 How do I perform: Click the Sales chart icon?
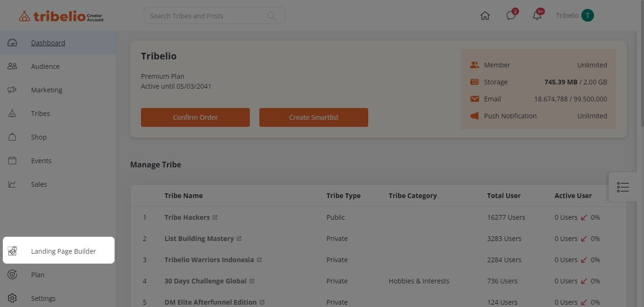(x=12, y=184)
